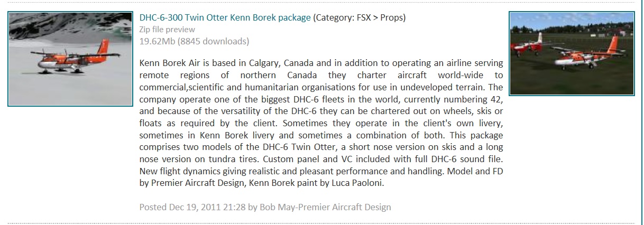The height and width of the screenshot is (225, 644).
Task: Open the DHC-6-300 Twin Otter Kenn Borek package link
Action: 225,17
